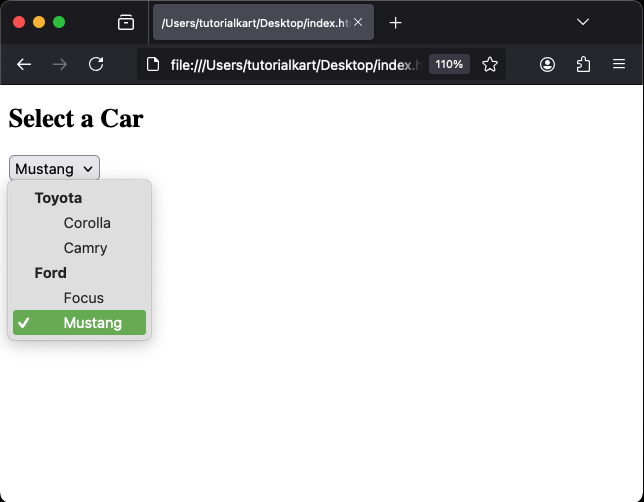Click the browser back arrow
644x502 pixels.
(x=24, y=64)
